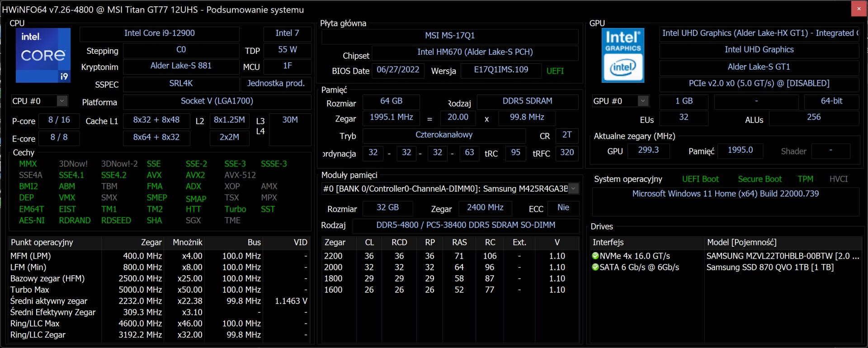This screenshot has height=348, width=868.
Task: Click the Jednostka prod. field
Action: 276,84
